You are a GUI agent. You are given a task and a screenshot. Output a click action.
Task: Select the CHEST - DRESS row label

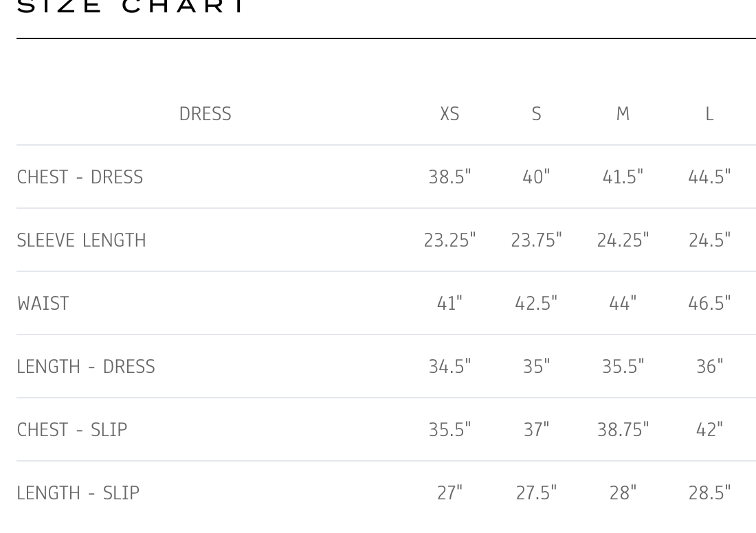80,177
